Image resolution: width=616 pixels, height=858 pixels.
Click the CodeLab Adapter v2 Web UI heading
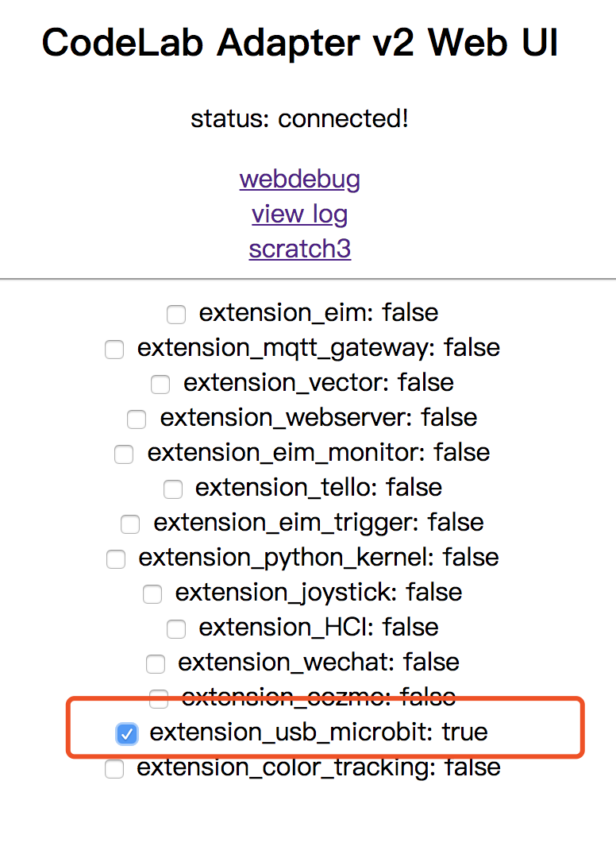pyautogui.click(x=299, y=42)
